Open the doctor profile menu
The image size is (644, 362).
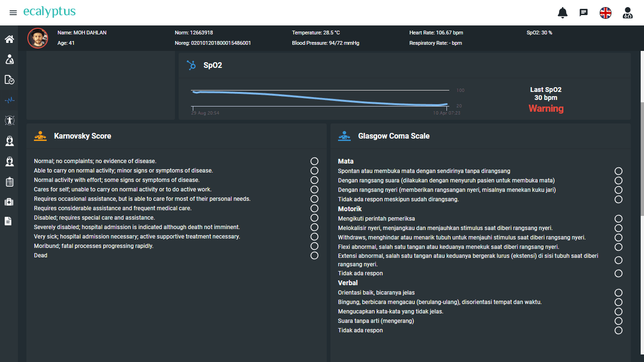[627, 13]
